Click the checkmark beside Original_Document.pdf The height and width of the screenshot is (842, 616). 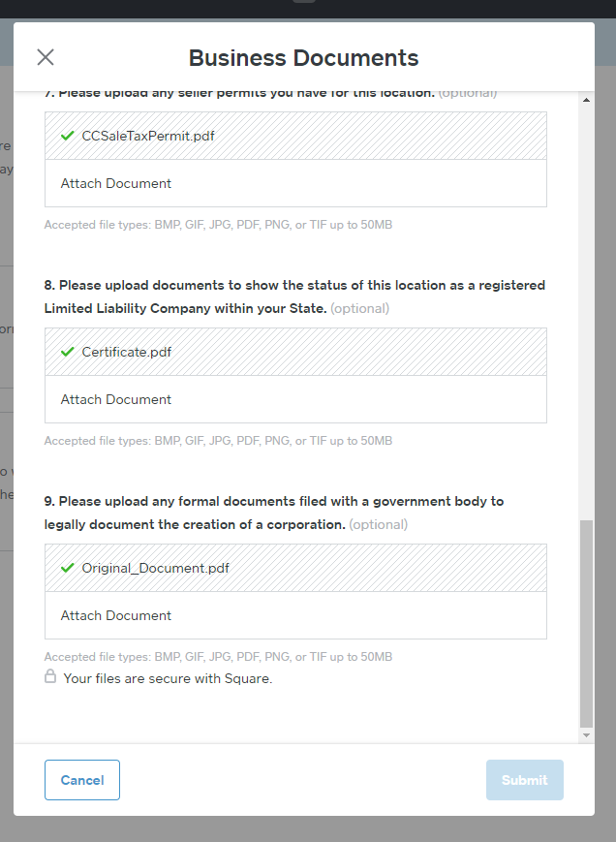pyautogui.click(x=66, y=567)
